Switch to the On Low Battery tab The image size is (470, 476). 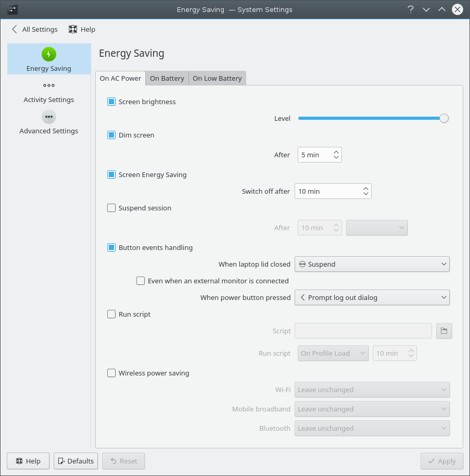(217, 78)
